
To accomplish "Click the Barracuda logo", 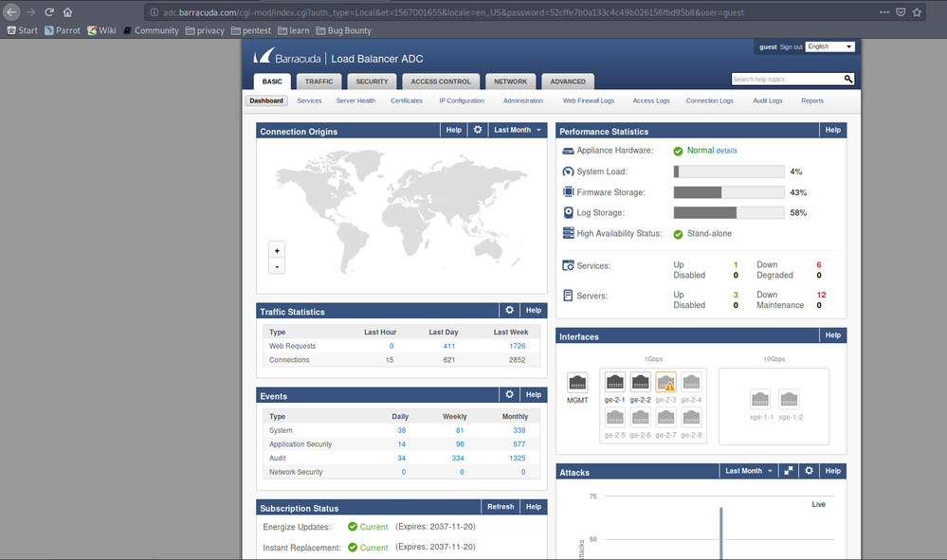I will click(287, 57).
